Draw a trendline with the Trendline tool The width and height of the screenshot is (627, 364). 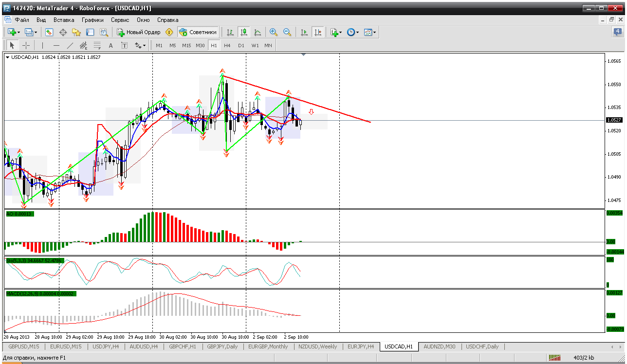click(70, 45)
